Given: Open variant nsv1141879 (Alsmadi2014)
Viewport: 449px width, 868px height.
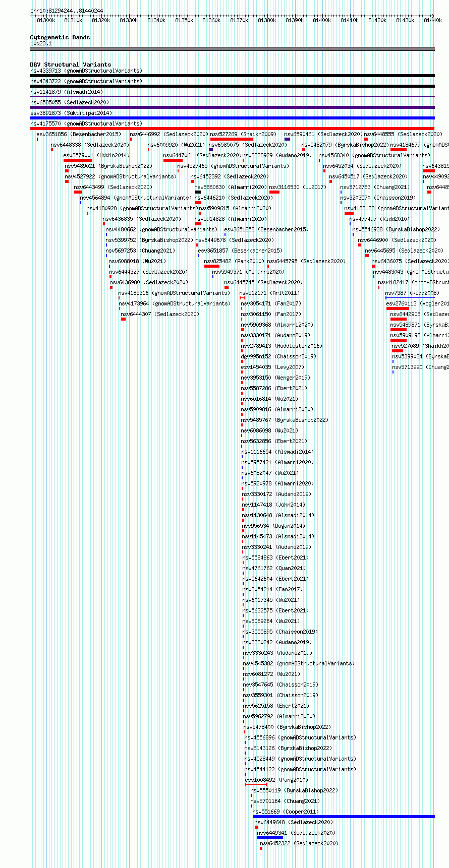Looking at the screenshot, I should coord(66,92).
